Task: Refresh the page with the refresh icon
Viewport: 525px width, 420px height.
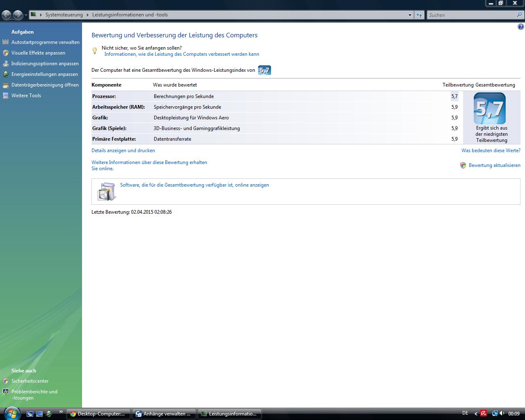Action: 419,15
